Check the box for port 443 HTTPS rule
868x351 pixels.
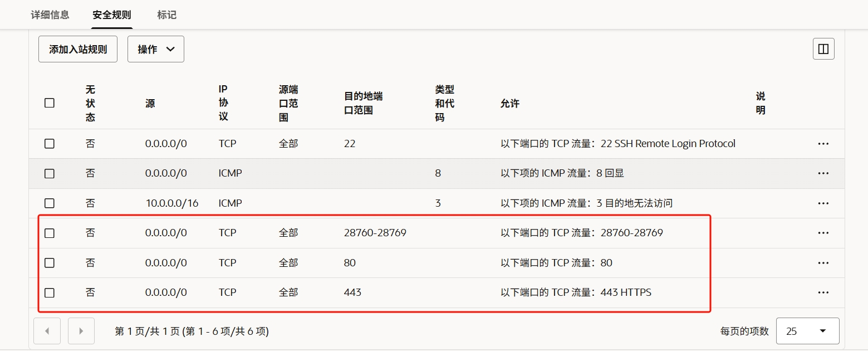[x=50, y=292]
